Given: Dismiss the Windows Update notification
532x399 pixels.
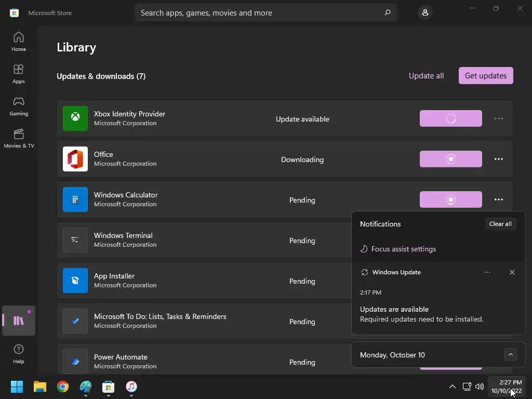Looking at the screenshot, I should (x=512, y=272).
